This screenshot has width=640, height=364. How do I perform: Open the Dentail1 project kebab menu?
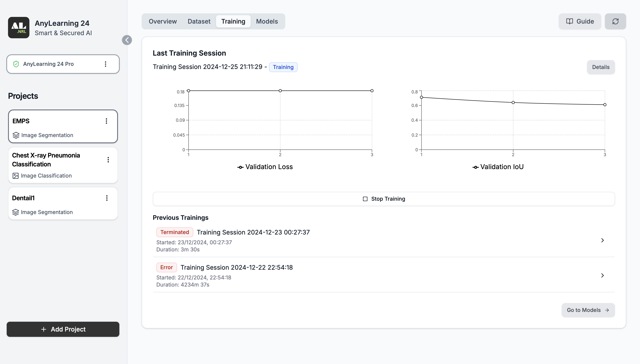point(107,198)
